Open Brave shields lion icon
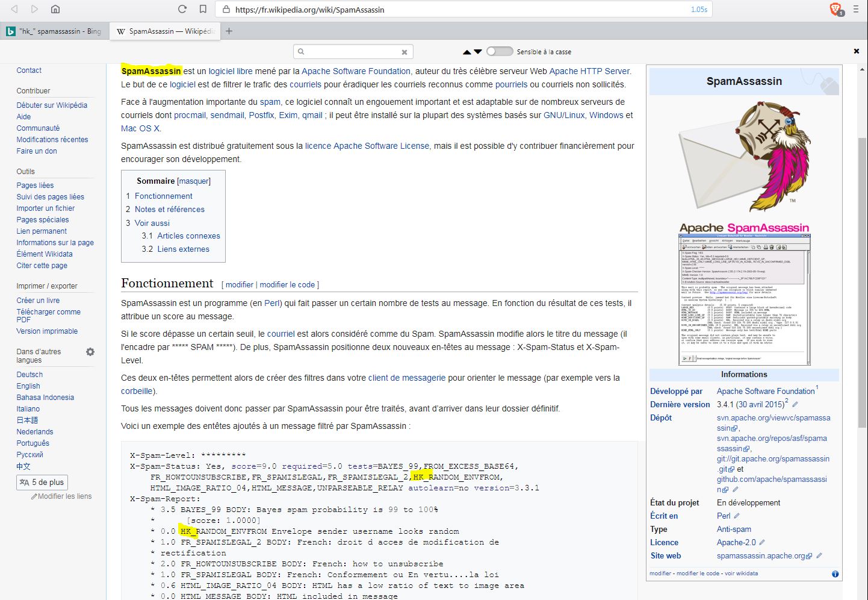 (x=835, y=9)
